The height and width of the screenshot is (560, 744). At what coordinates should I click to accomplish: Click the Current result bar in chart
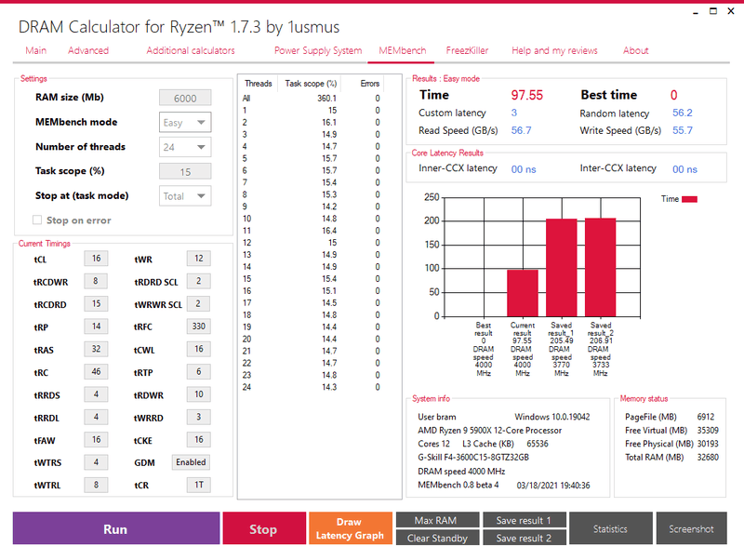(x=523, y=293)
